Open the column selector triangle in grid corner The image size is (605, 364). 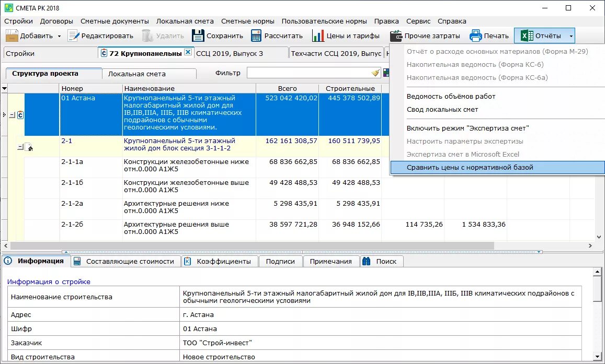pos(4,89)
